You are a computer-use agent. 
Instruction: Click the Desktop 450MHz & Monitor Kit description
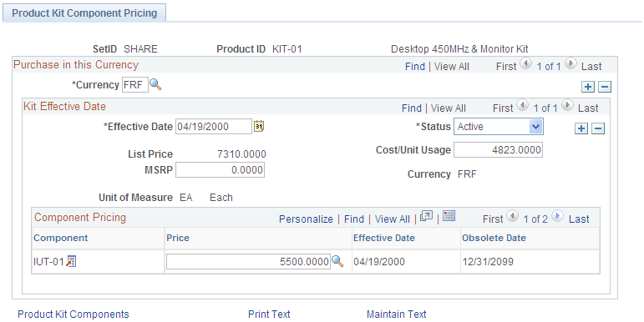(459, 49)
